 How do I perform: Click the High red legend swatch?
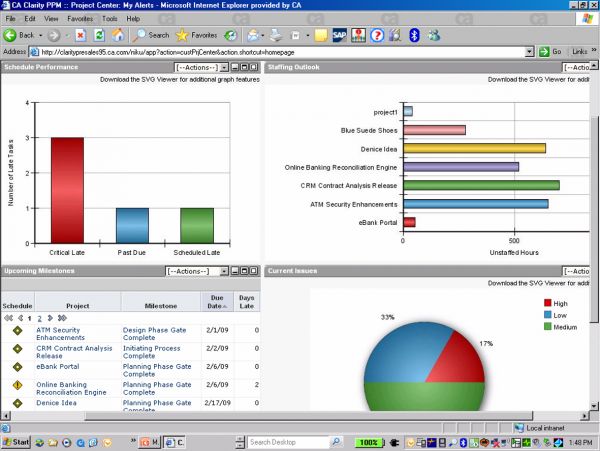tap(548, 303)
